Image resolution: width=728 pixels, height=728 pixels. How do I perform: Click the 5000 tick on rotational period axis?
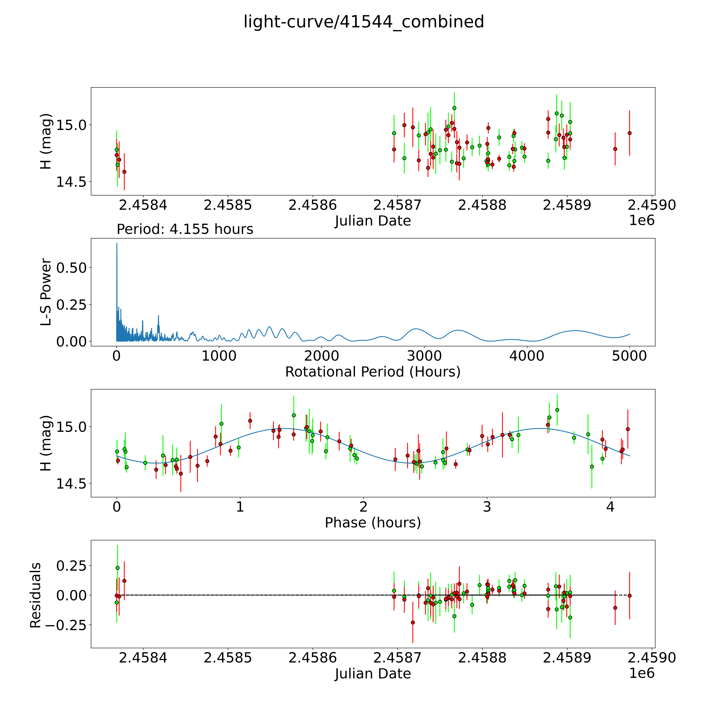pyautogui.click(x=629, y=356)
